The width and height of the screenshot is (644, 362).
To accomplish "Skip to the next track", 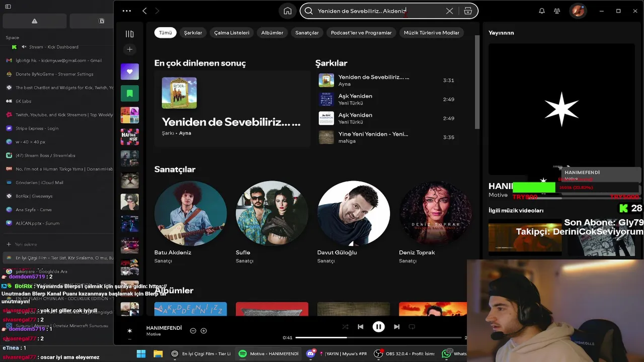I will click(396, 327).
